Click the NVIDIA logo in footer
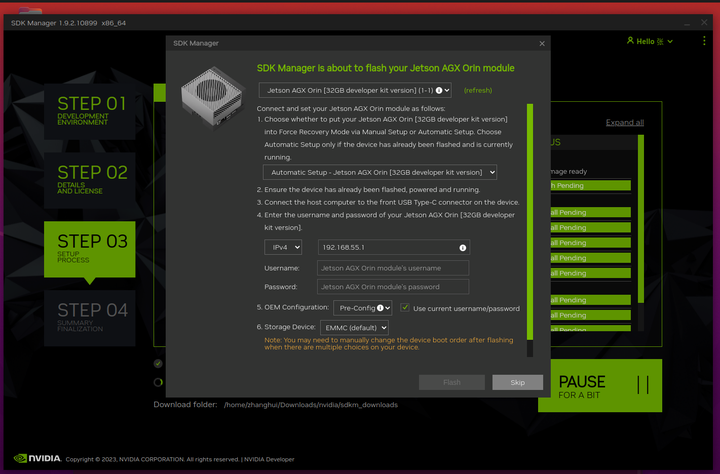Image resolution: width=720 pixels, height=474 pixels. click(x=37, y=458)
